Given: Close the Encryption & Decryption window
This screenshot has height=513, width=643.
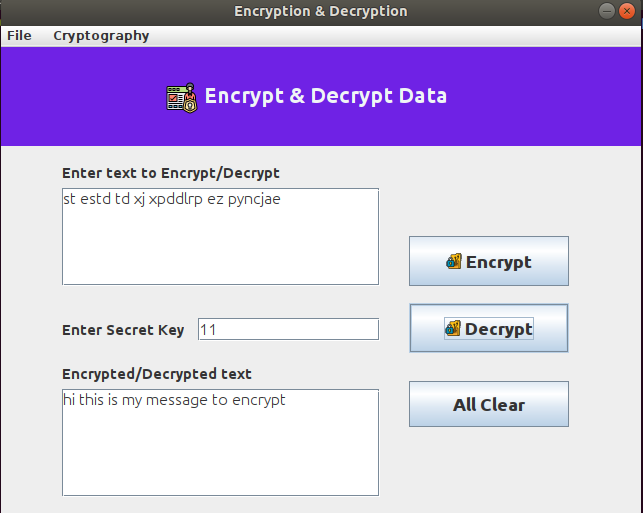Looking at the screenshot, I should pyautogui.click(x=627, y=11).
